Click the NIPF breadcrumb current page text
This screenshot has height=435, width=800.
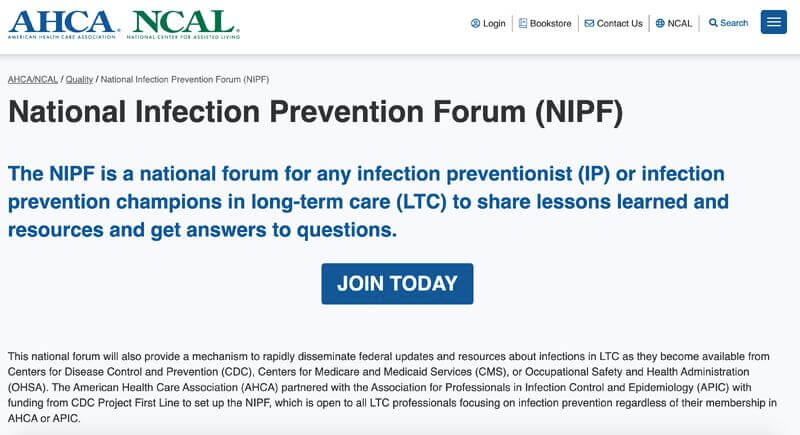click(x=185, y=79)
